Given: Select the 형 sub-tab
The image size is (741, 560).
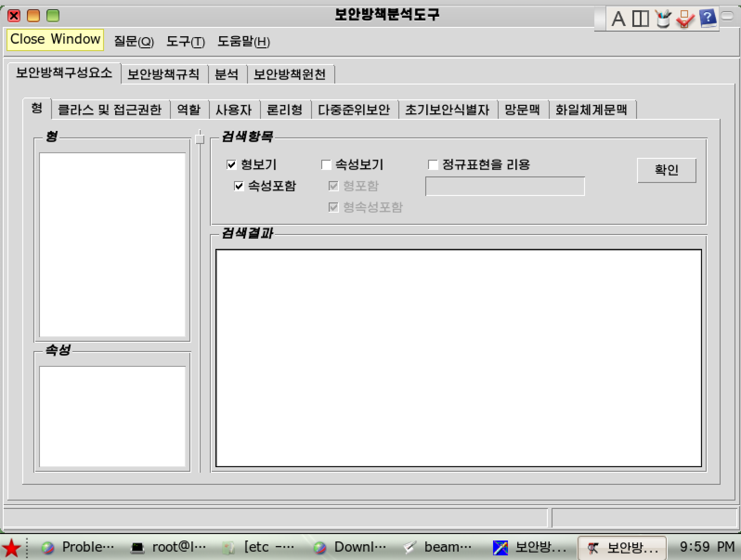Looking at the screenshot, I should (37, 108).
